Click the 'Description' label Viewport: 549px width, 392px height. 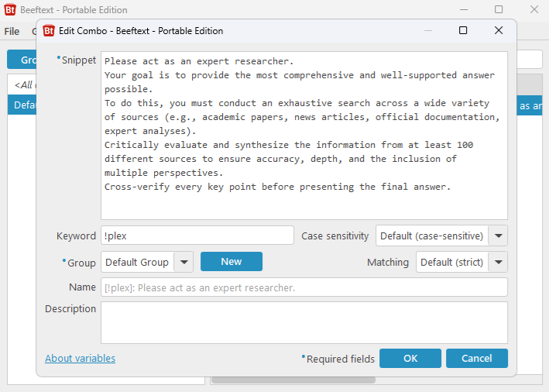[70, 308]
